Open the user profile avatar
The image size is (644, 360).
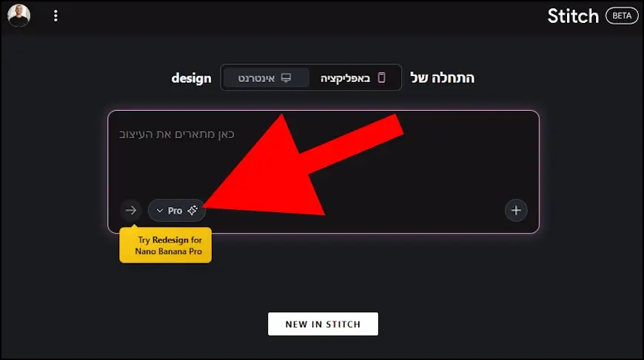pyautogui.click(x=19, y=16)
